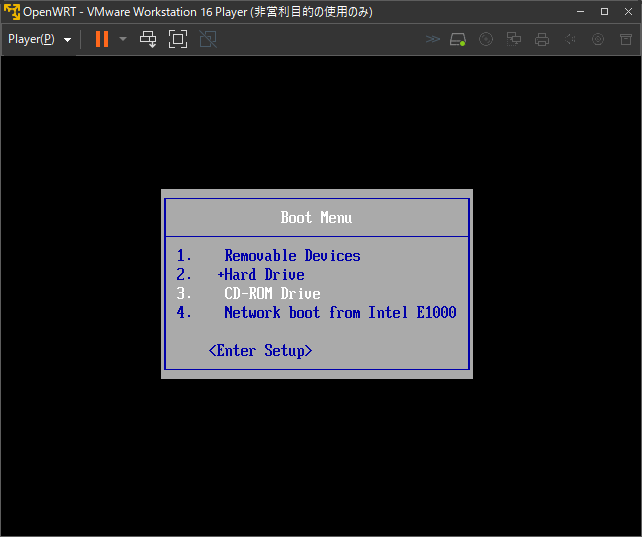Select CD-ROM Drive boot entry
Image resolution: width=642 pixels, height=537 pixels.
click(x=272, y=294)
